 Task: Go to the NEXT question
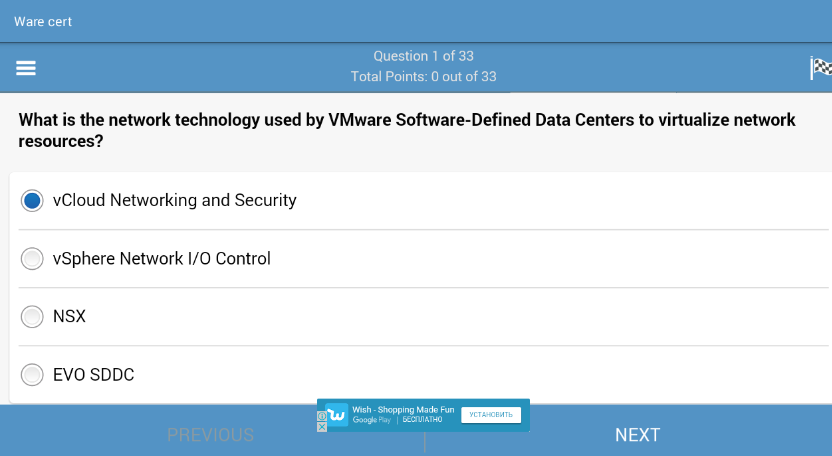click(x=637, y=435)
